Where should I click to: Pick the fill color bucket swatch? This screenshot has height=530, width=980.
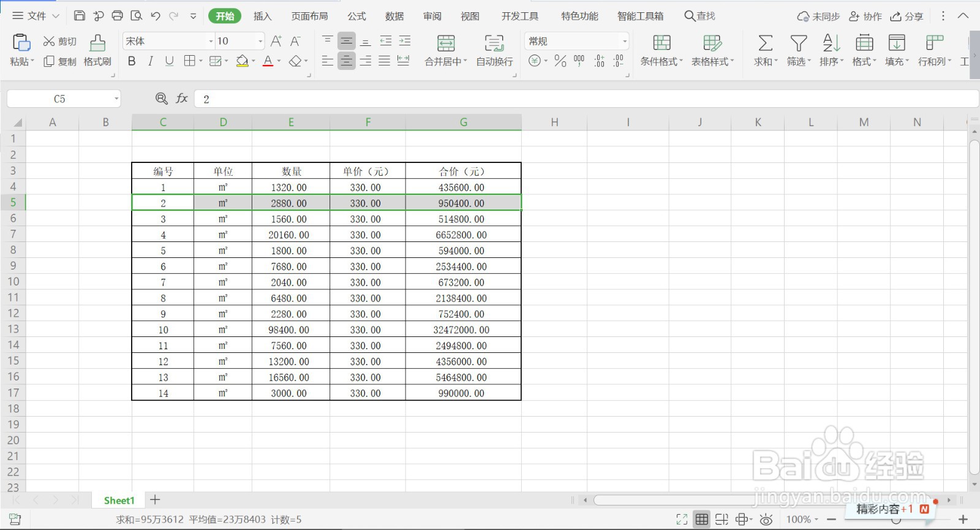pyautogui.click(x=242, y=61)
